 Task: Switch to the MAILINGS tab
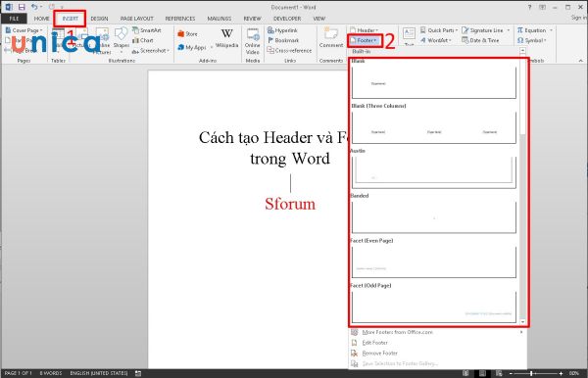tap(220, 19)
